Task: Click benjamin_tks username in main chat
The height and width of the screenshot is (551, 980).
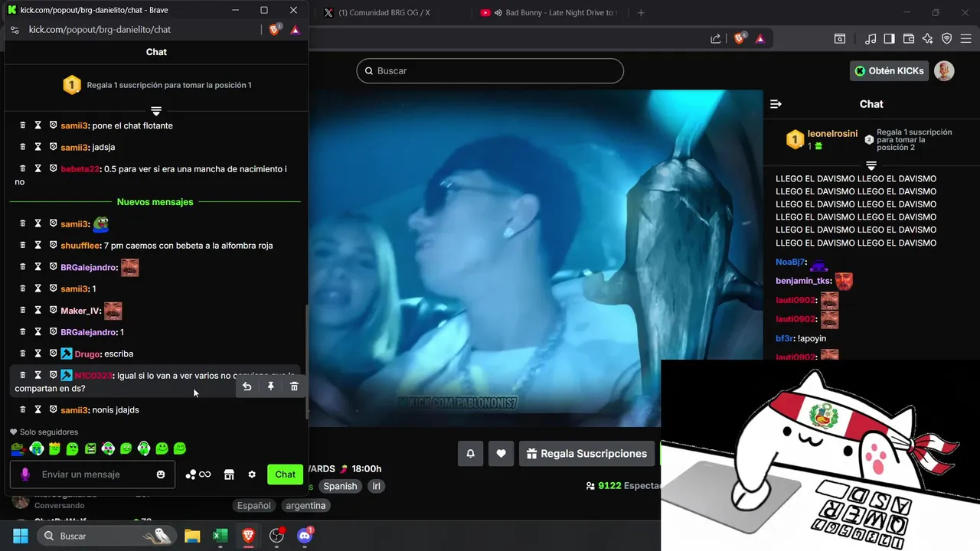Action: click(x=803, y=281)
